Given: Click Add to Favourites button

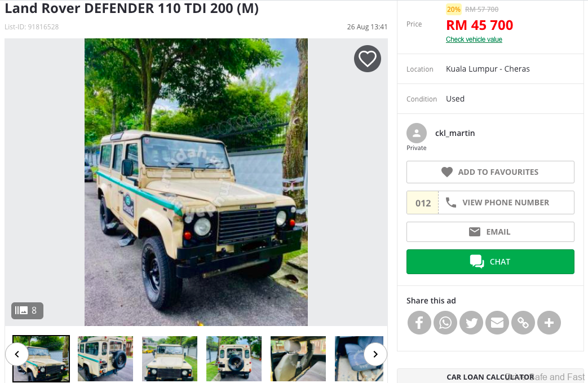Looking at the screenshot, I should (490, 172).
